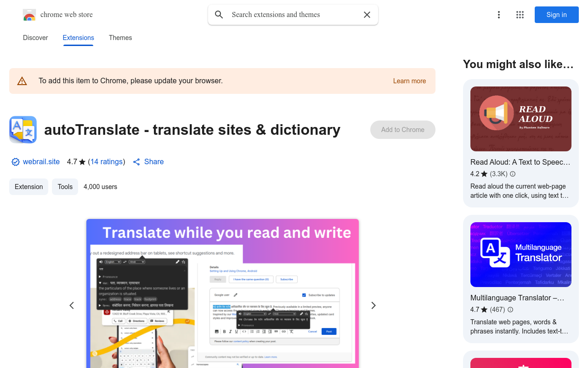Click the autoTranslate extension title heading
Screen dimensions: 588x368
point(192,130)
